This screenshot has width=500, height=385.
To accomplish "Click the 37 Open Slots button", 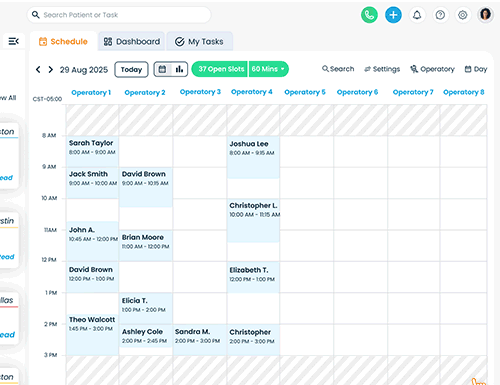I will [x=220, y=69].
